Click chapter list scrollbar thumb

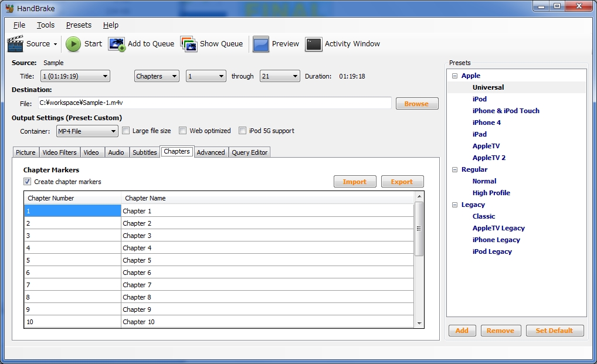click(x=419, y=229)
